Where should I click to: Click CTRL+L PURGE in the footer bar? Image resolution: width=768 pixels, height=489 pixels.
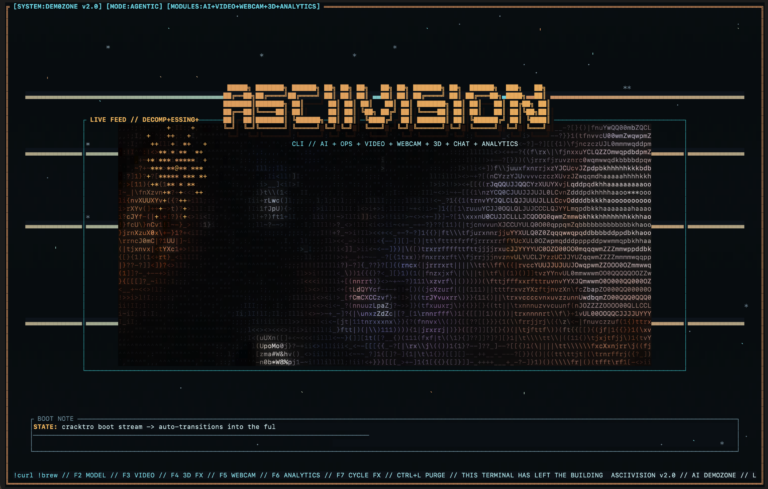(x=421, y=475)
